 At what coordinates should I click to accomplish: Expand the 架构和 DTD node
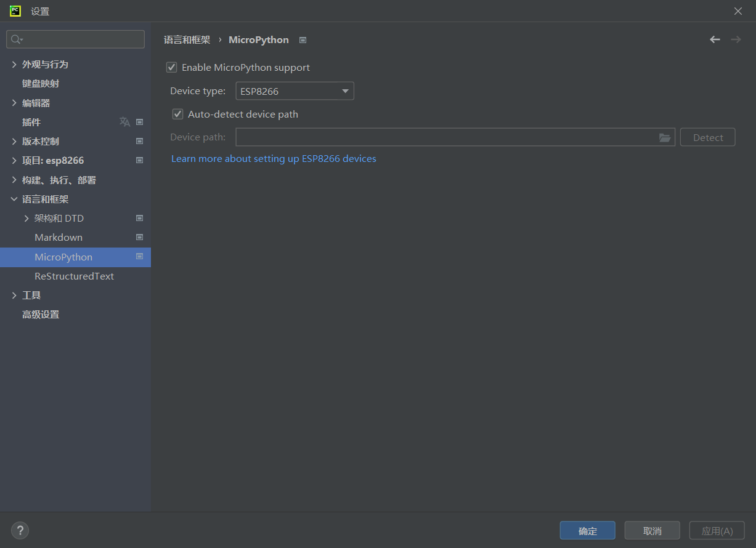[x=26, y=218]
